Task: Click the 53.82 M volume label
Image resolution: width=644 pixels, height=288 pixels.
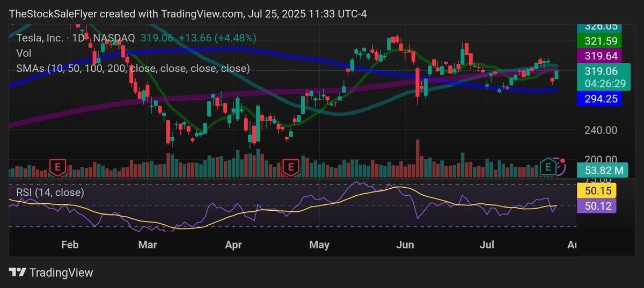Action: [x=604, y=171]
